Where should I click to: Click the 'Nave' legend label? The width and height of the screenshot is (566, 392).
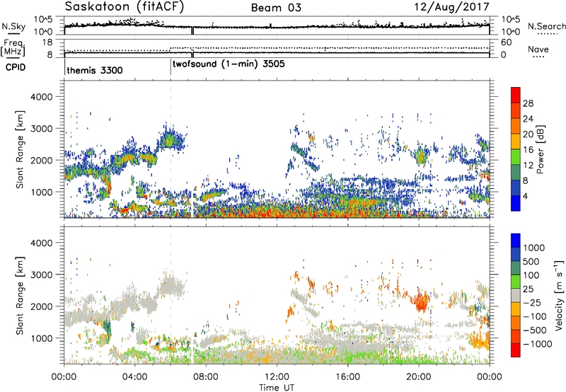tap(538, 49)
